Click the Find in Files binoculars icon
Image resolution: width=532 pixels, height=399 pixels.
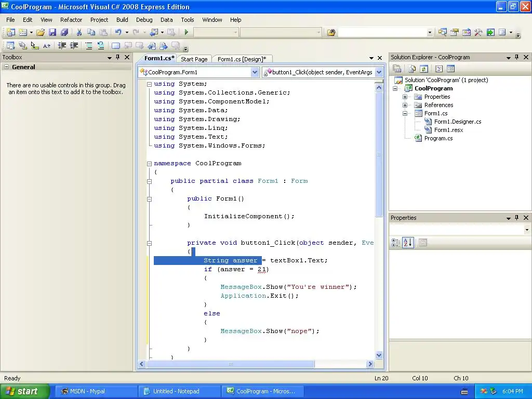[x=331, y=32]
